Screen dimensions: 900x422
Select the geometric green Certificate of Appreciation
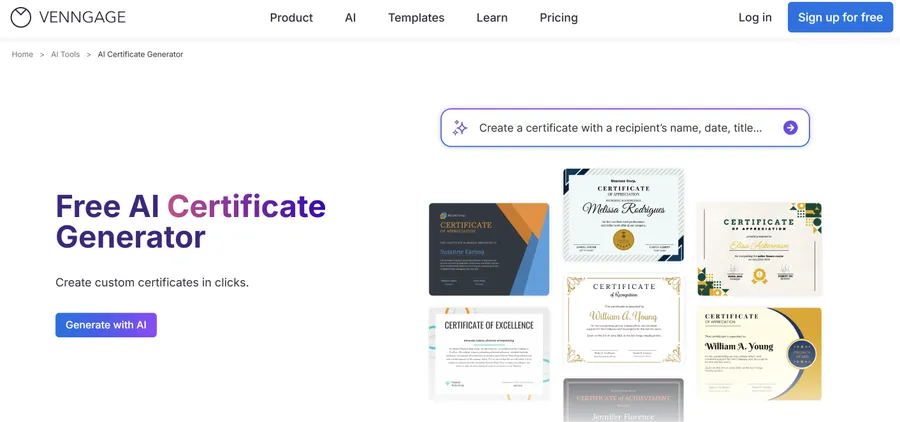pos(759,249)
